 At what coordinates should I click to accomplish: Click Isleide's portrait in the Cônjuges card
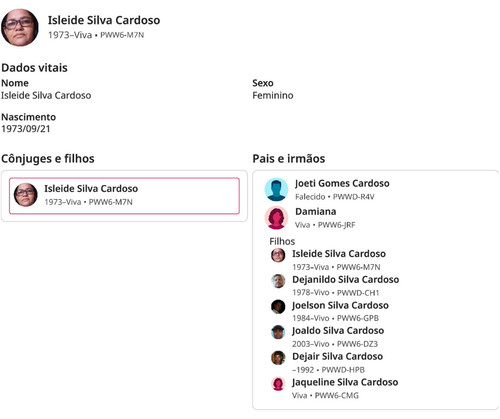(26, 195)
